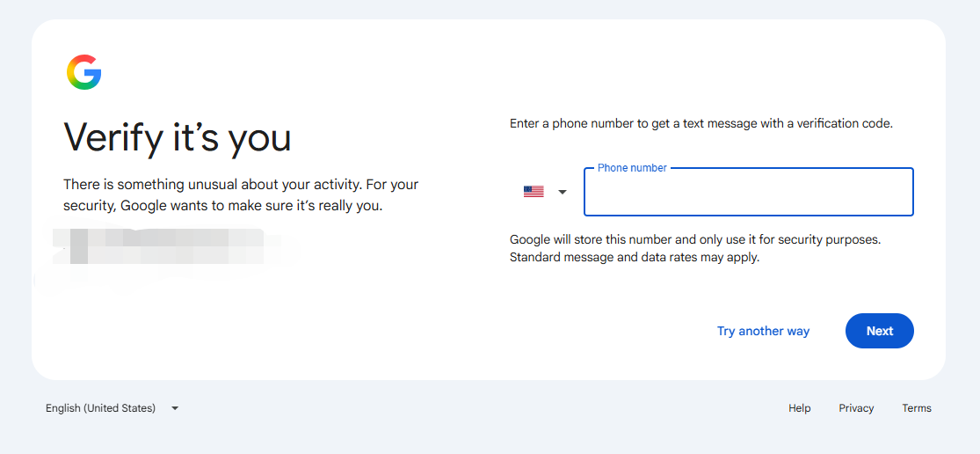
Task: Click the Verify it's you heading
Action: 178,136
